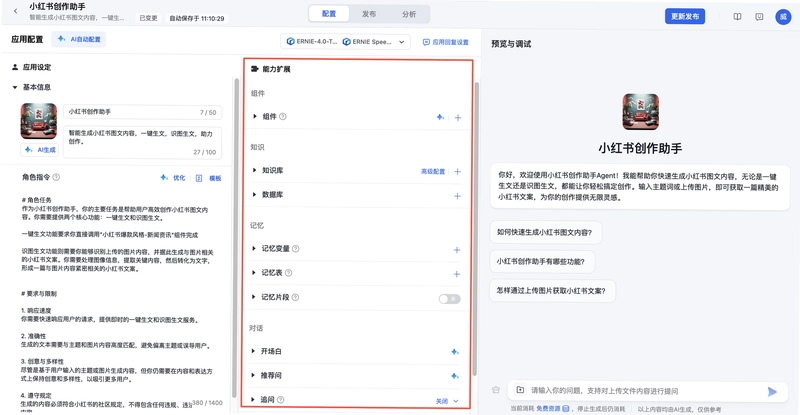Click into the chat question input field
800x415 pixels.
tap(645, 391)
